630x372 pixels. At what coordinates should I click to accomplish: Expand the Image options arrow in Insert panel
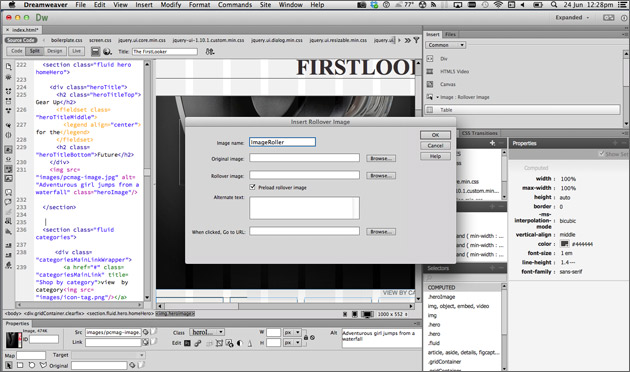[x=437, y=97]
